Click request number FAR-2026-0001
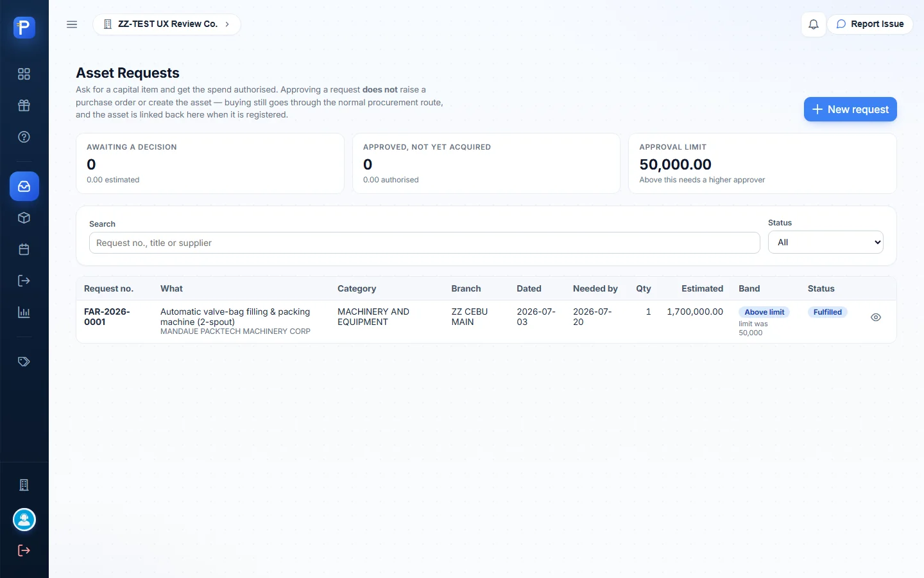924x578 pixels. pyautogui.click(x=107, y=317)
